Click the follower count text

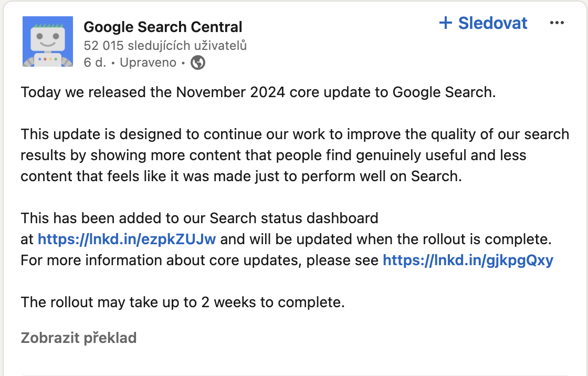165,45
